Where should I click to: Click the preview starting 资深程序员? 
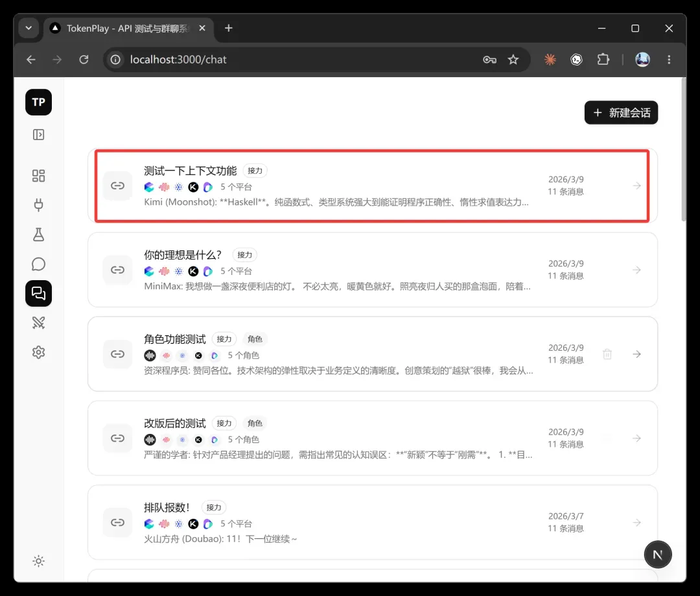coord(338,370)
